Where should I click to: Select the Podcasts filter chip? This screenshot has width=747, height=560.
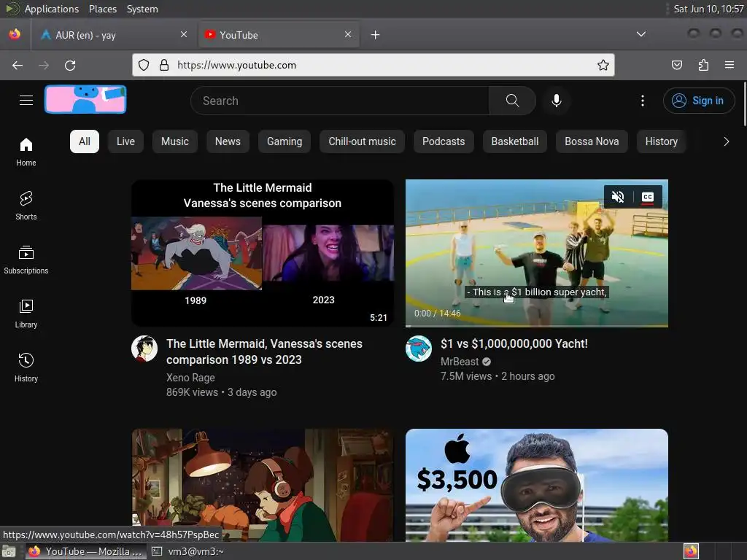[444, 141]
